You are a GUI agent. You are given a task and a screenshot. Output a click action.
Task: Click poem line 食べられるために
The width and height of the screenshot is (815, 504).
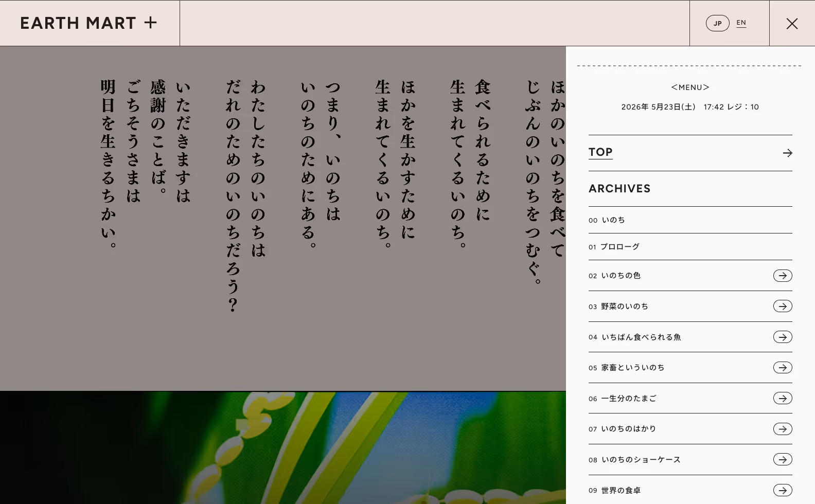tap(483, 150)
